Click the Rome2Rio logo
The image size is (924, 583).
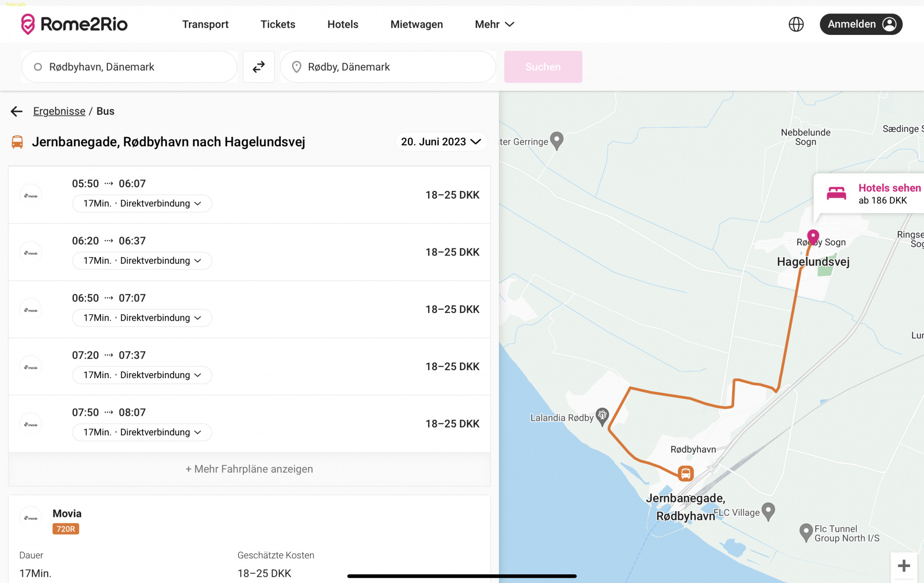point(74,24)
